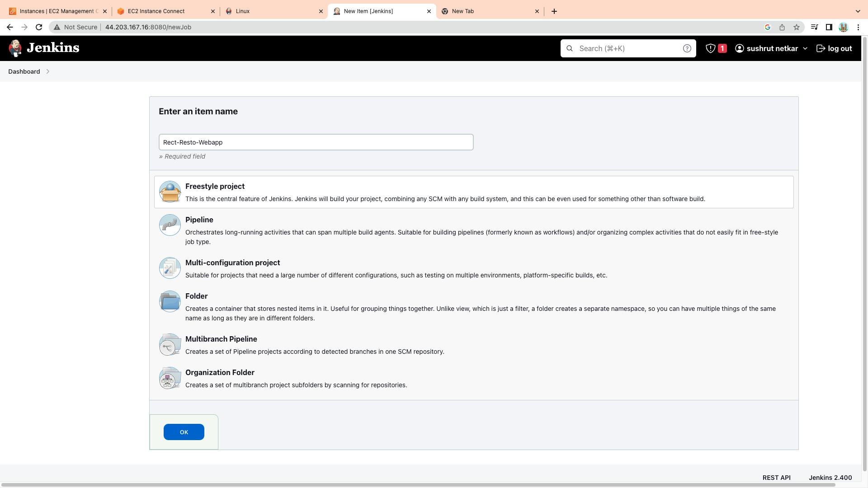Expand the user account dropdown menu

click(x=804, y=48)
